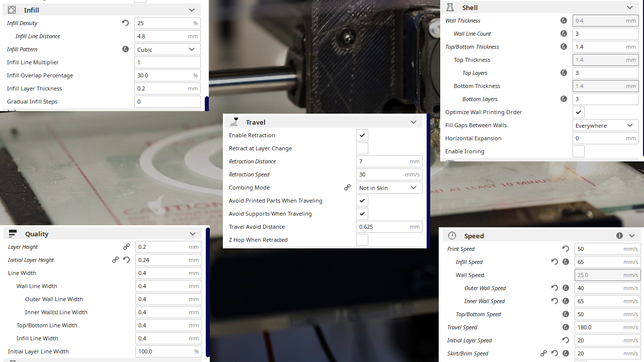Screen dimensions: 644x362
Task: Click the link icon beside Layer Height
Action: pyautogui.click(x=126, y=247)
